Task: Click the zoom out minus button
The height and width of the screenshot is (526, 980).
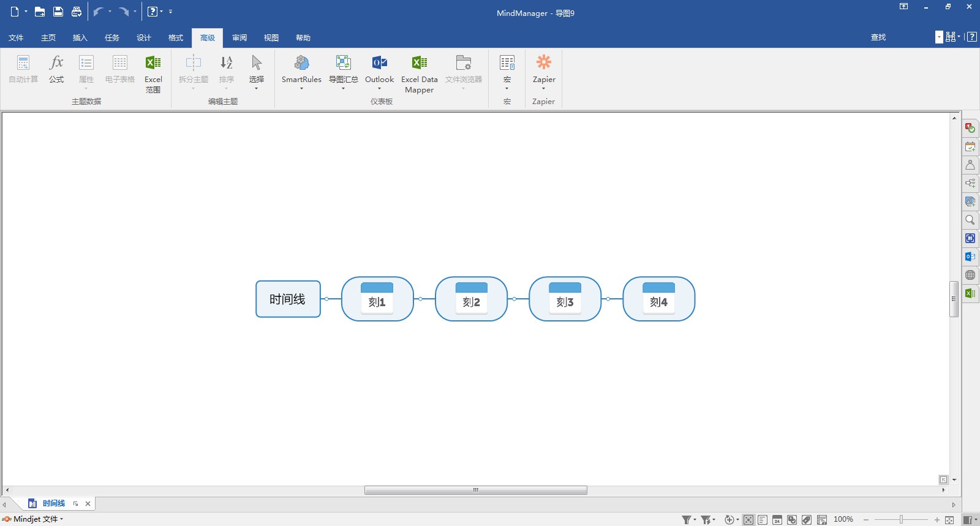Action: pos(866,520)
